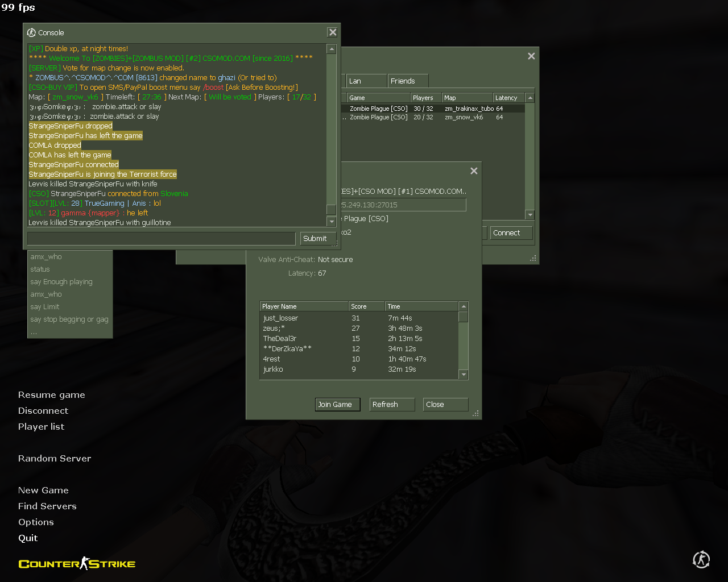Pick 'say Enough playing' from command history
Image resolution: width=728 pixels, height=582 pixels.
(61, 282)
